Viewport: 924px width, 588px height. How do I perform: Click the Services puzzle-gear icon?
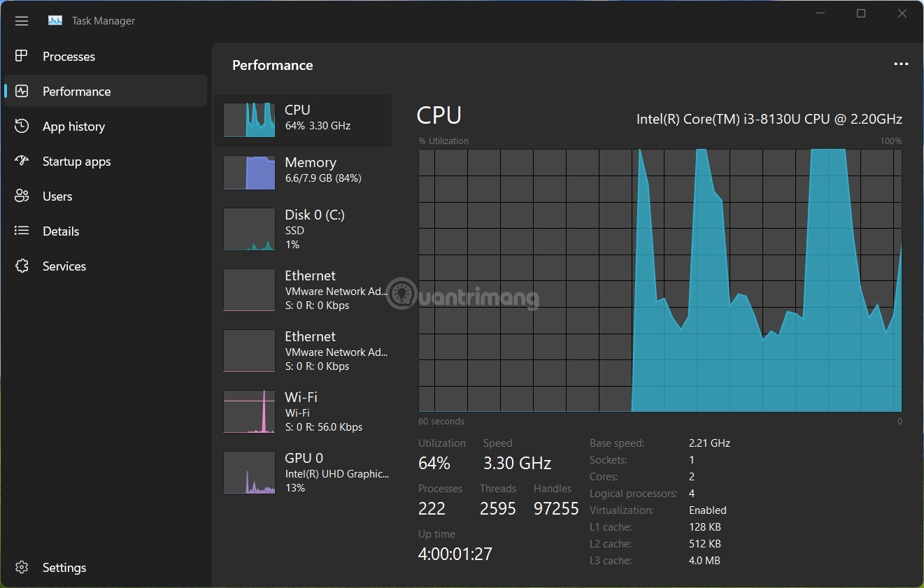[x=22, y=266]
